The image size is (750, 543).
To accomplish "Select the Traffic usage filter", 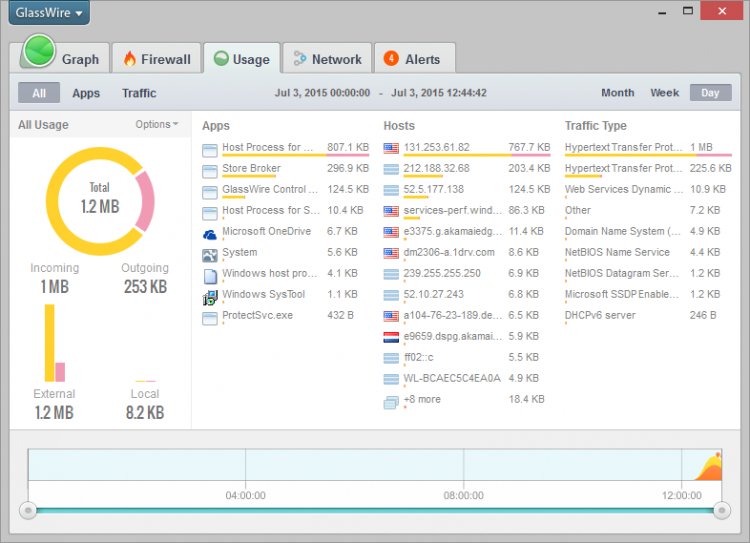I will (x=139, y=93).
